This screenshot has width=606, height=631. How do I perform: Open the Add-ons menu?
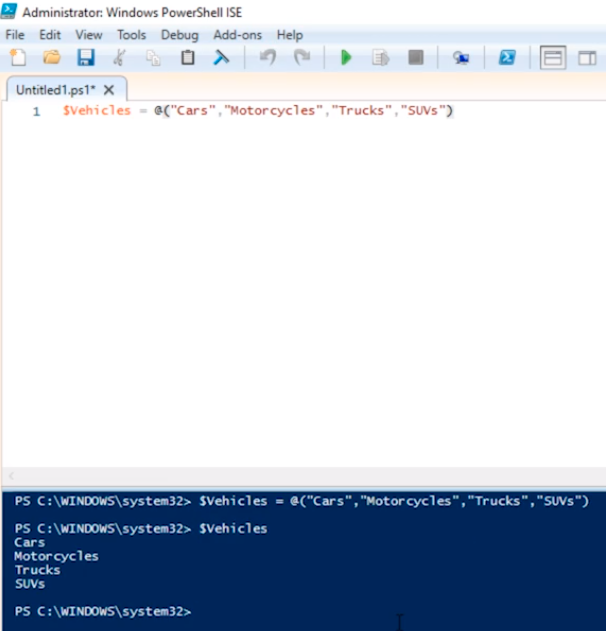[237, 35]
